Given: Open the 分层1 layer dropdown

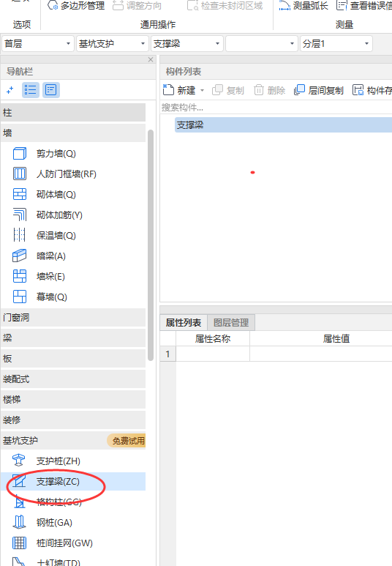Looking at the screenshot, I should pos(336,44).
